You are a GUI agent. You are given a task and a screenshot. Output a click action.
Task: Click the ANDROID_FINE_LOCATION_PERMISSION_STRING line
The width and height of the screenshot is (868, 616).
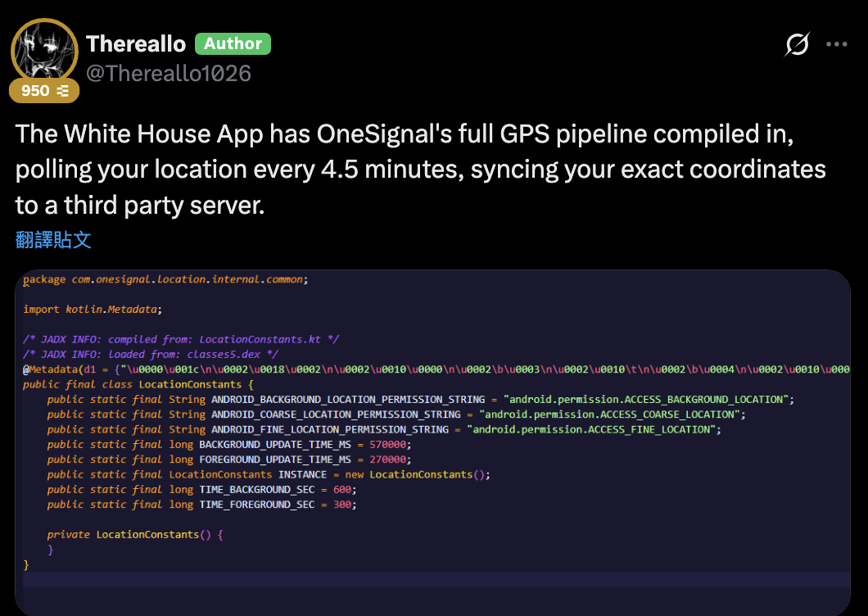click(384, 429)
